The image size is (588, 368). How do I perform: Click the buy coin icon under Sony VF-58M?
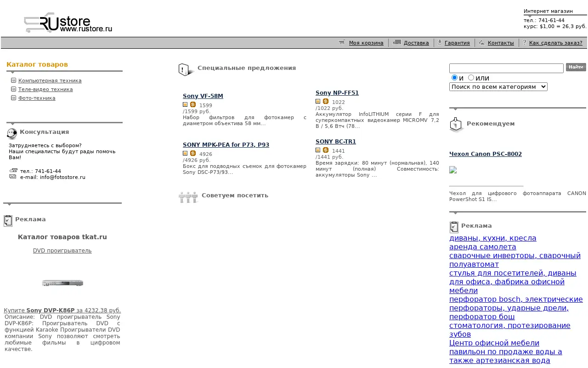(193, 104)
